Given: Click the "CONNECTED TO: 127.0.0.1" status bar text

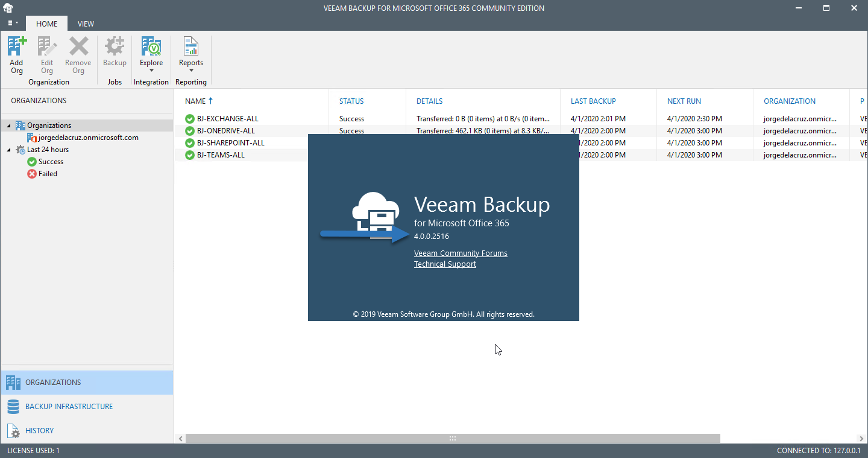Looking at the screenshot, I should 819,451.
